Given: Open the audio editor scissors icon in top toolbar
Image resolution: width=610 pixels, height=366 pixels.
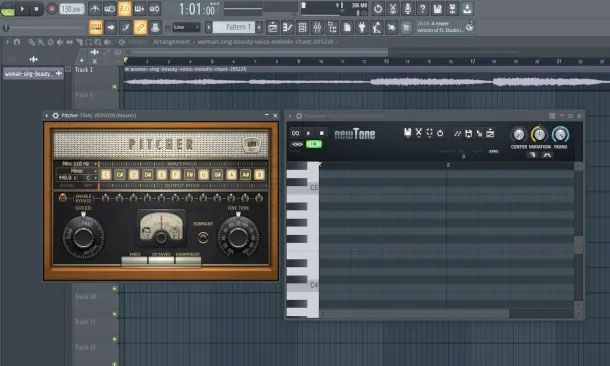Looking at the screenshot, I should click(x=393, y=9).
